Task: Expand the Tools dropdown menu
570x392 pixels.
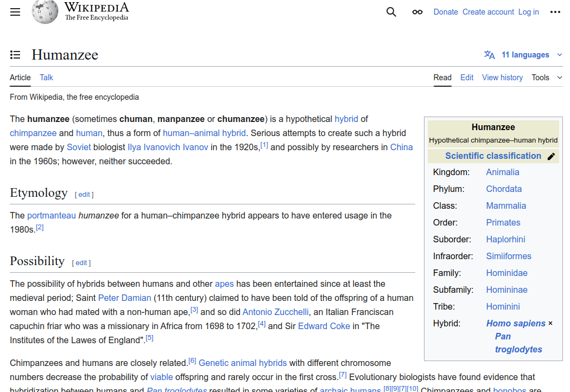Action: click(547, 78)
